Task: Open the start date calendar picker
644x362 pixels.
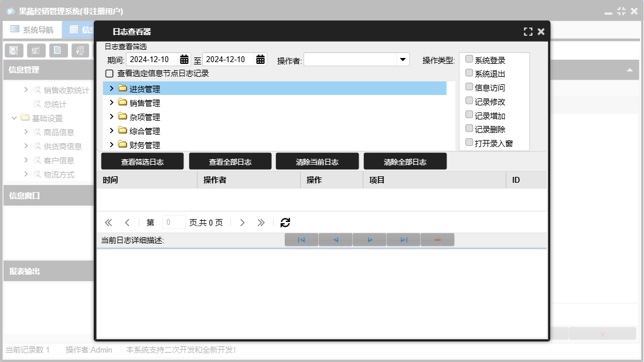Action: point(184,59)
